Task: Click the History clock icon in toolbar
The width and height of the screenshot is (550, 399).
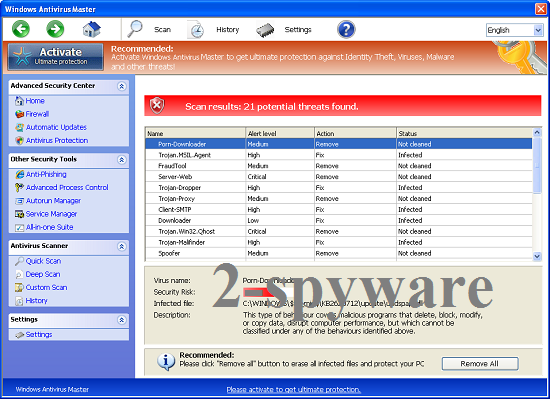Action: [x=196, y=30]
